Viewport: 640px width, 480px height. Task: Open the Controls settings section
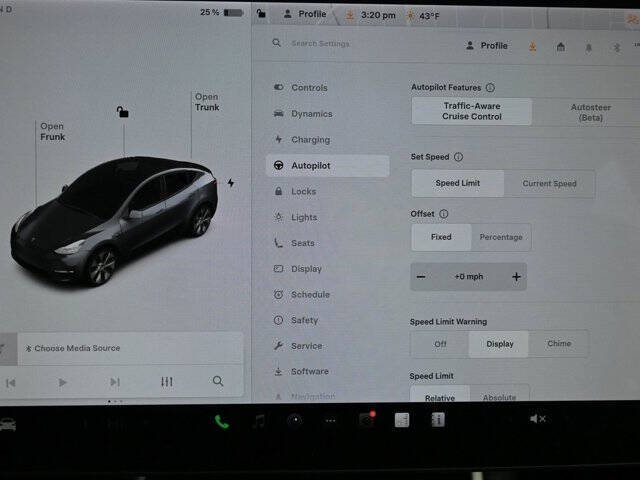(327, 88)
